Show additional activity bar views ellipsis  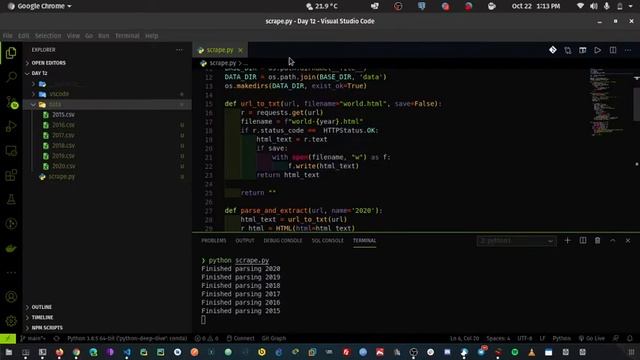tap(11, 272)
